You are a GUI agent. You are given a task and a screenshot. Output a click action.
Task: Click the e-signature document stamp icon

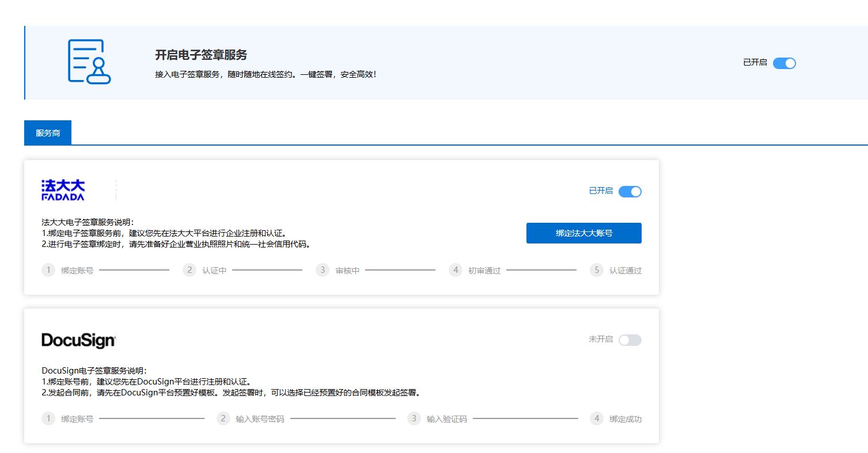pyautogui.click(x=89, y=62)
